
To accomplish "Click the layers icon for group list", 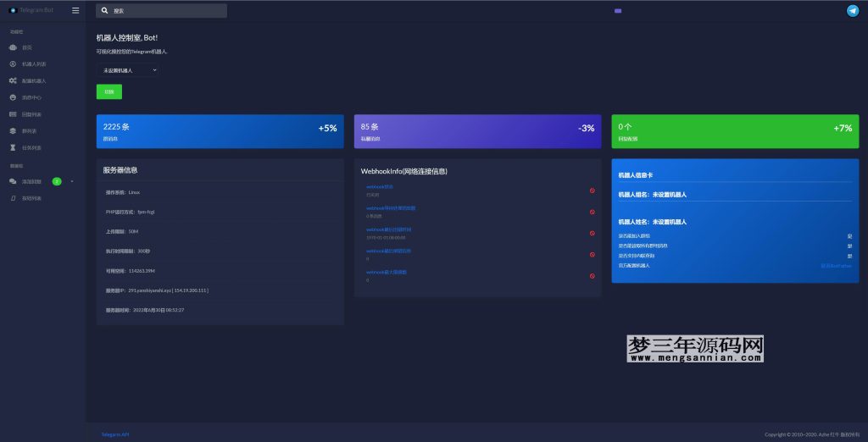I will coord(13,130).
